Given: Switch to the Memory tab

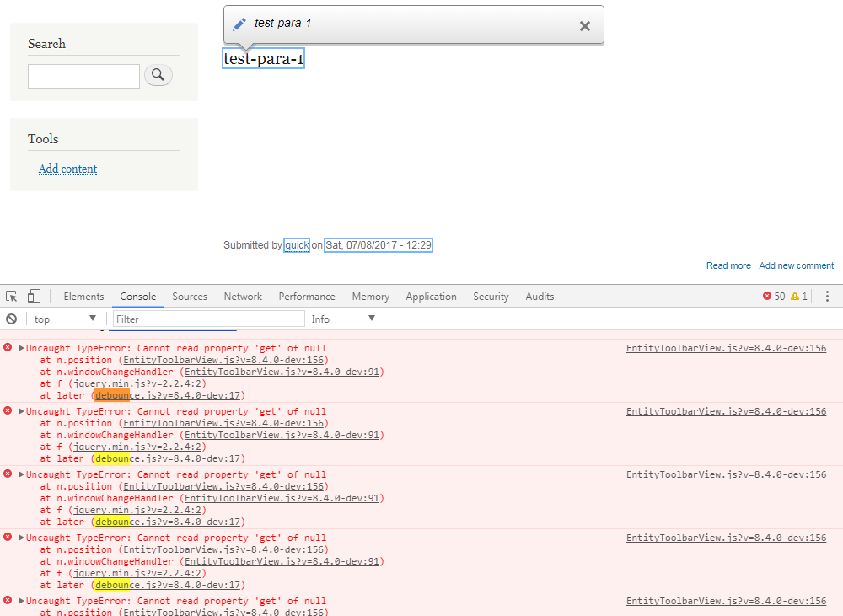Looking at the screenshot, I should coord(370,296).
